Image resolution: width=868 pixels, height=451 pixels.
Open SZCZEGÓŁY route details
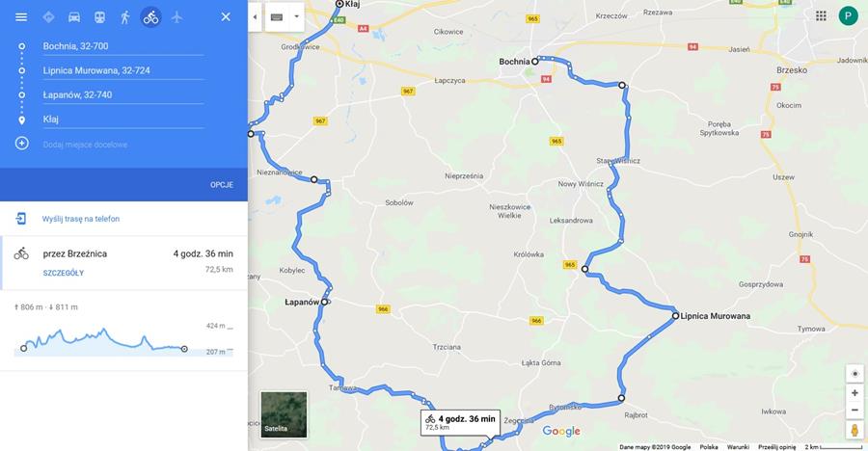[x=64, y=273]
